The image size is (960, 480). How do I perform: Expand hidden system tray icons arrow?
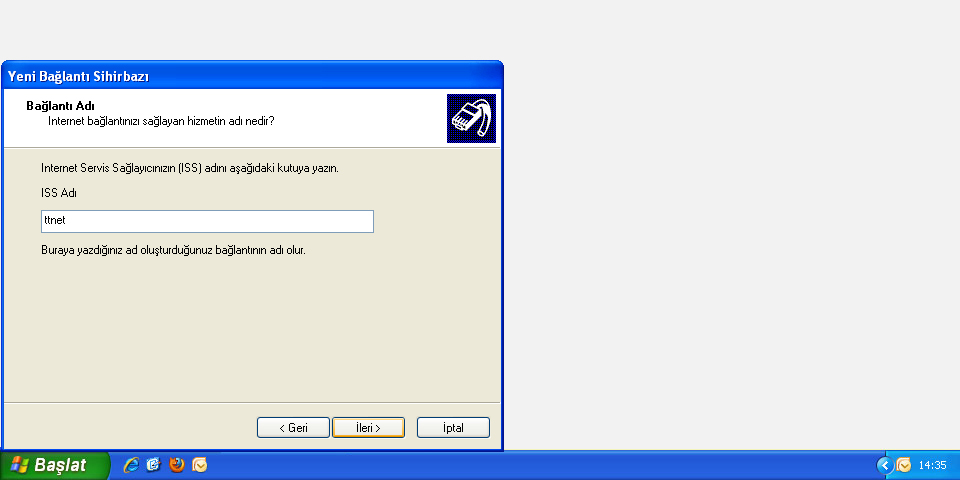(885, 465)
